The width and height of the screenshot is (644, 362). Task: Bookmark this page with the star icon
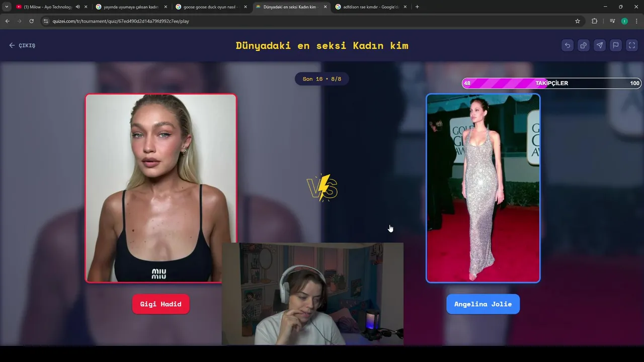(x=578, y=21)
